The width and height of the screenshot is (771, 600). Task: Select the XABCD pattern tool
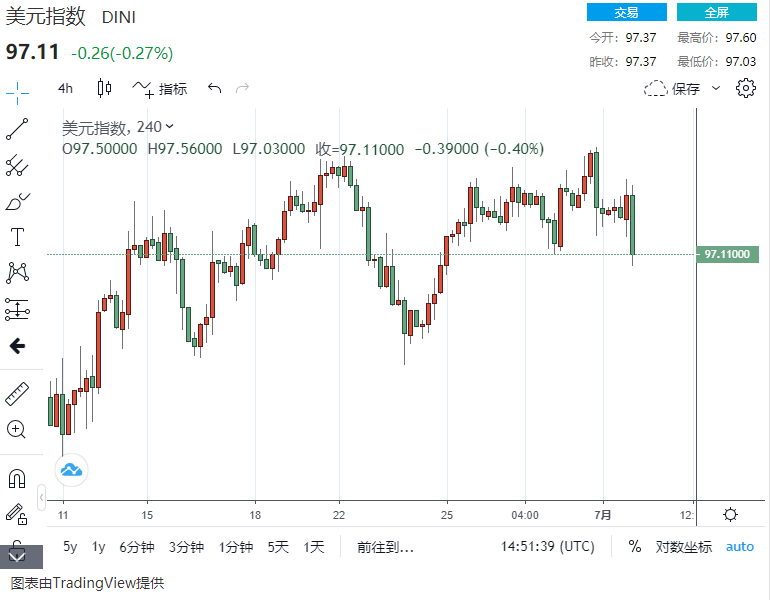click(x=17, y=273)
